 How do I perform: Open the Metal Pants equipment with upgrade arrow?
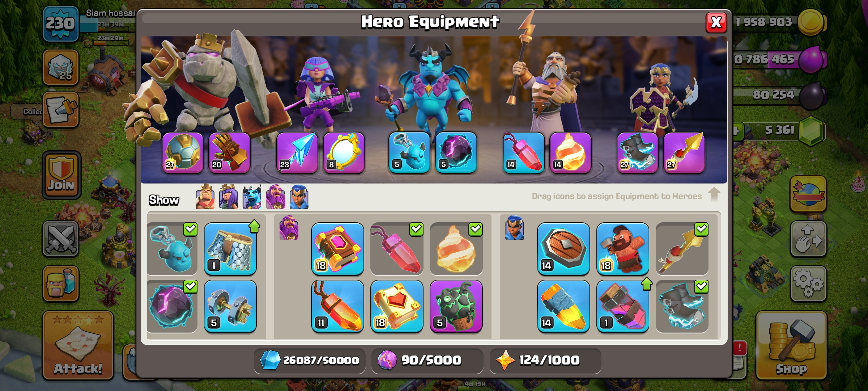click(x=230, y=249)
